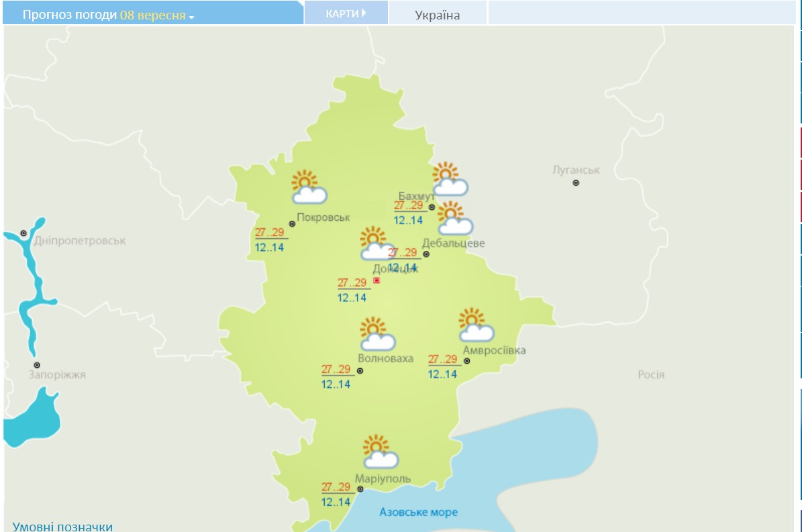Select the Бахмут city marker dot
This screenshot has height=532, width=802.
[432, 207]
